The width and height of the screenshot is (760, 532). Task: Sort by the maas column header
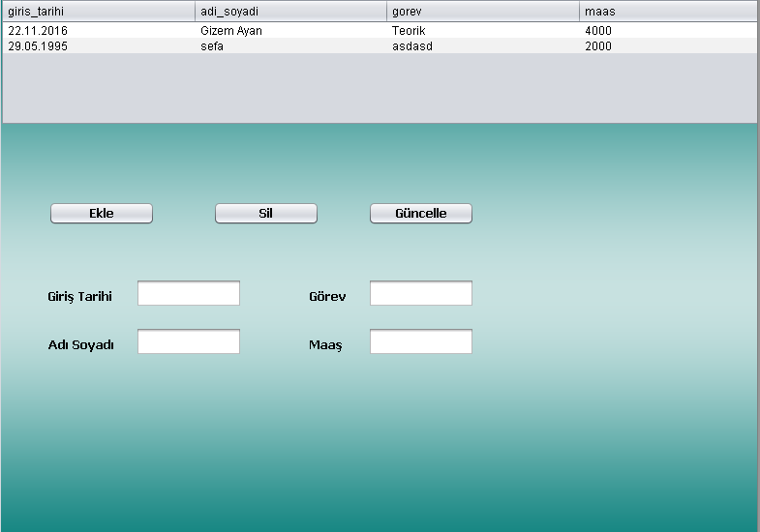668,12
